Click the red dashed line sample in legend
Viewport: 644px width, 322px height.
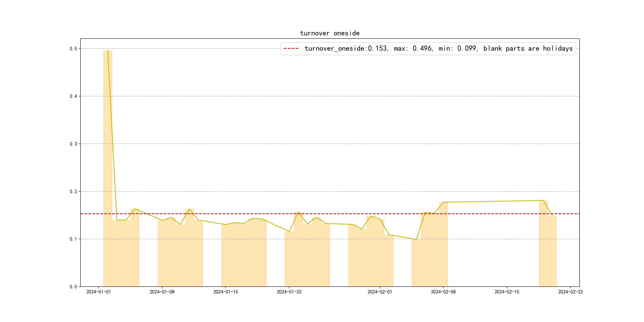291,48
